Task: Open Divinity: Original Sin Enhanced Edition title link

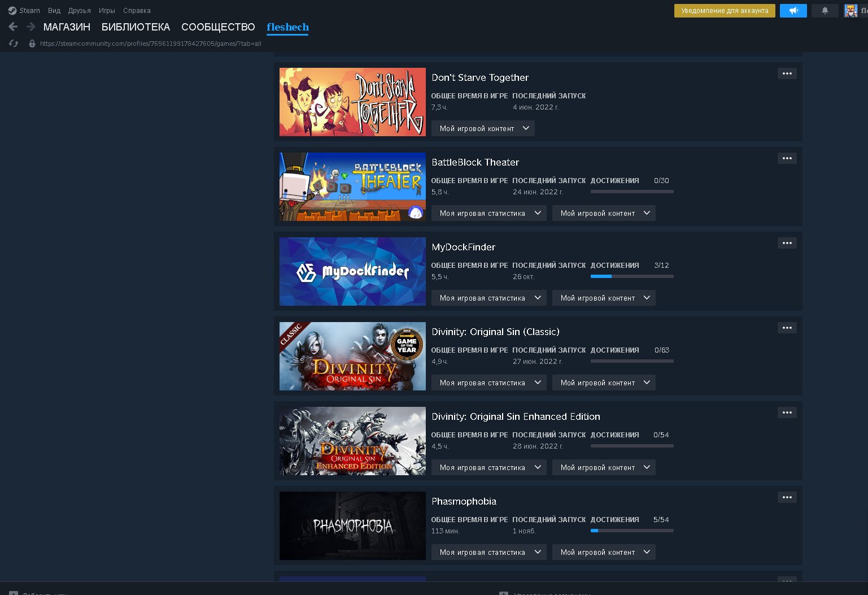Action: pos(516,416)
